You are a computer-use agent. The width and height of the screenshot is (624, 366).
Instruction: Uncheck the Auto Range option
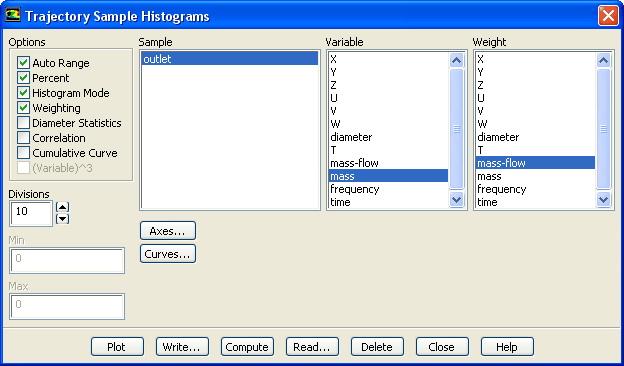pos(23,62)
